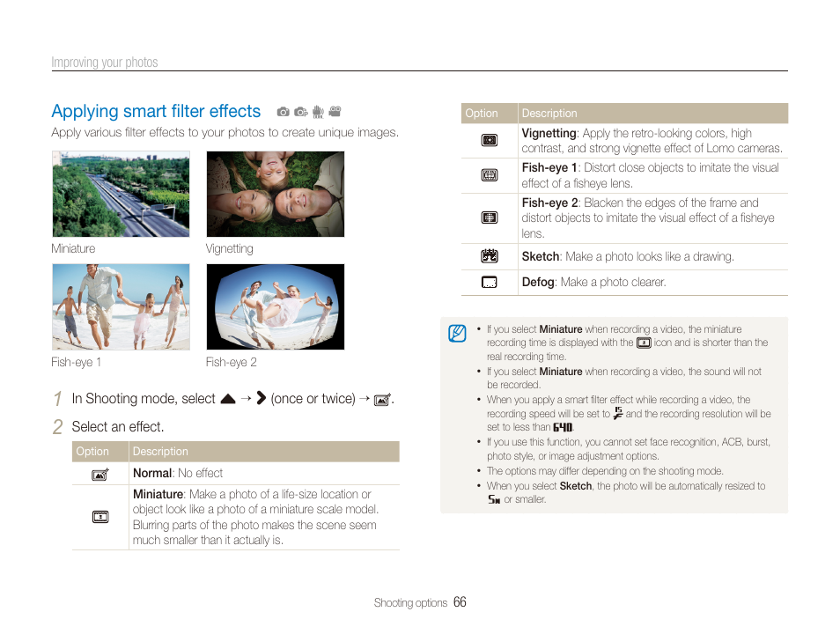The height and width of the screenshot is (634, 840).
Task: Select the Vignetting option icon
Action: (489, 140)
